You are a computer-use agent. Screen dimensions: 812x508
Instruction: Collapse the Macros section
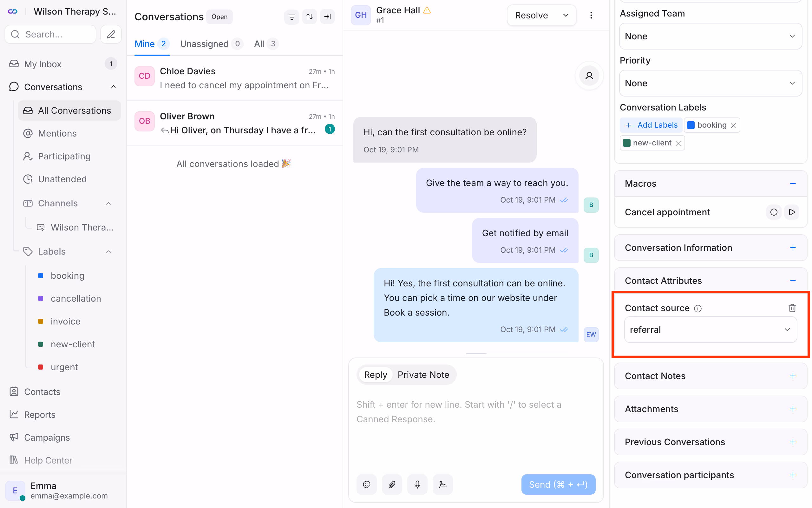[793, 184]
